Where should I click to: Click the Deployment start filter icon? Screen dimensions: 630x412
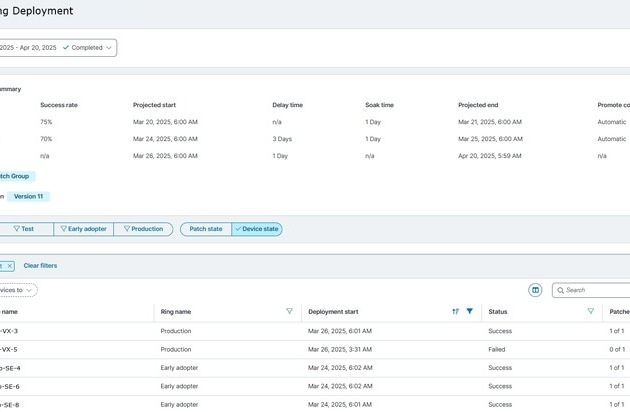[x=470, y=311]
